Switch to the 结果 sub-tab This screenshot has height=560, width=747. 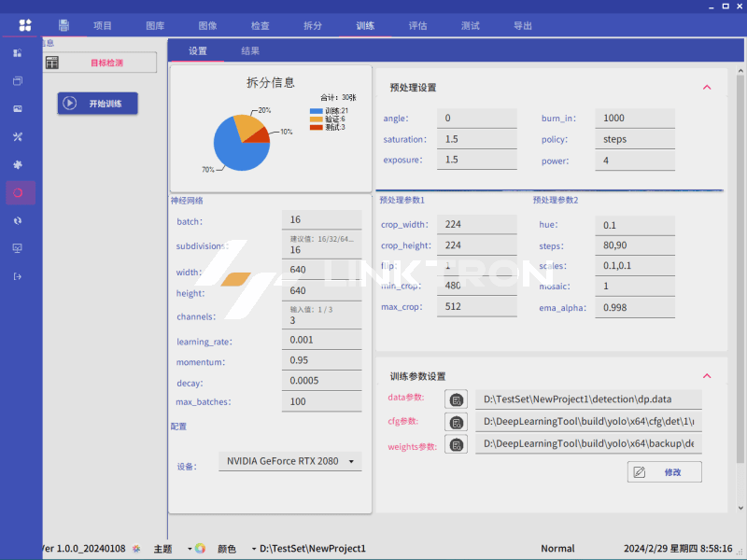pos(250,51)
